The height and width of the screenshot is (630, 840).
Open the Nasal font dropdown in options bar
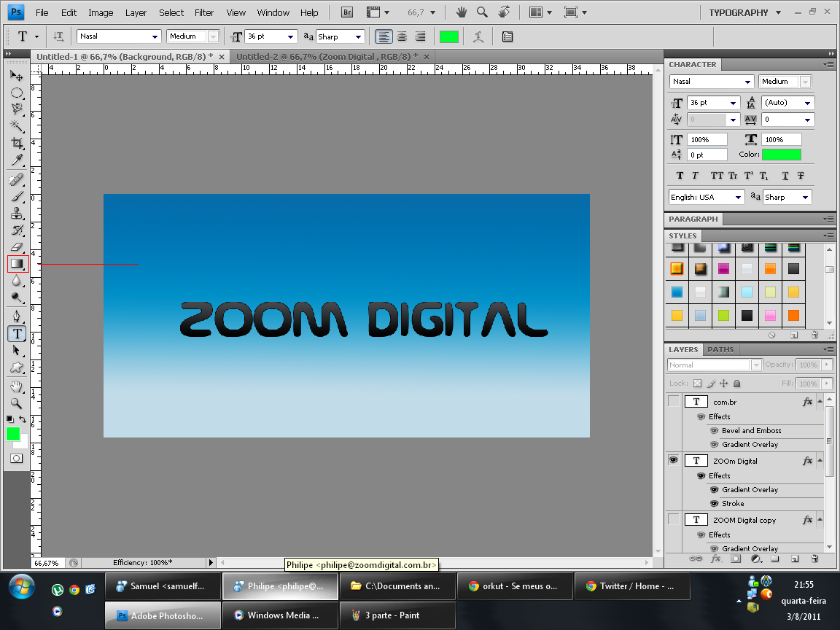(x=155, y=36)
